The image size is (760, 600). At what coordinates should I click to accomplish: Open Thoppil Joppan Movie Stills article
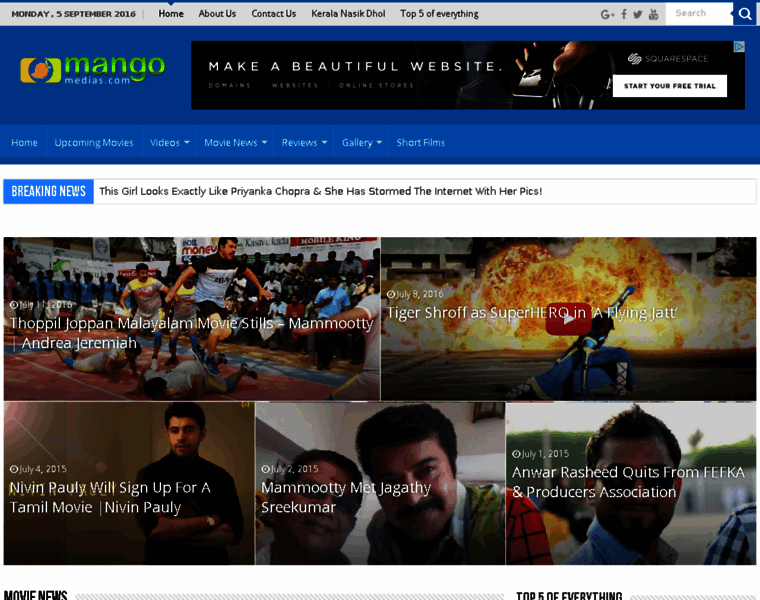coord(191,333)
